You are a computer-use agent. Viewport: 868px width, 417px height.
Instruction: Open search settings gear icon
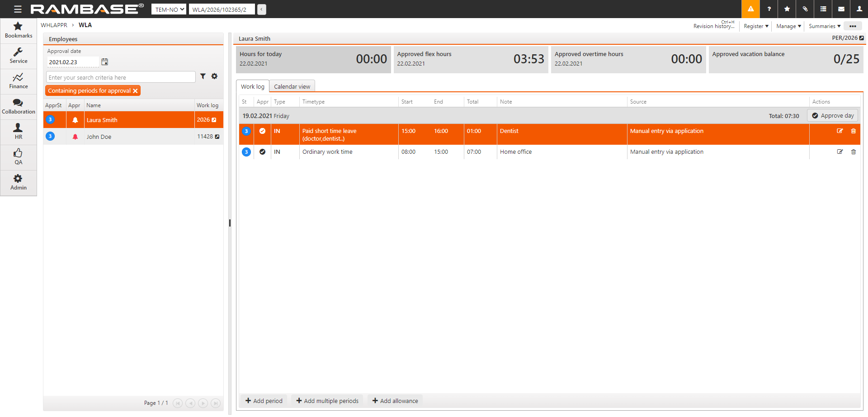point(214,76)
